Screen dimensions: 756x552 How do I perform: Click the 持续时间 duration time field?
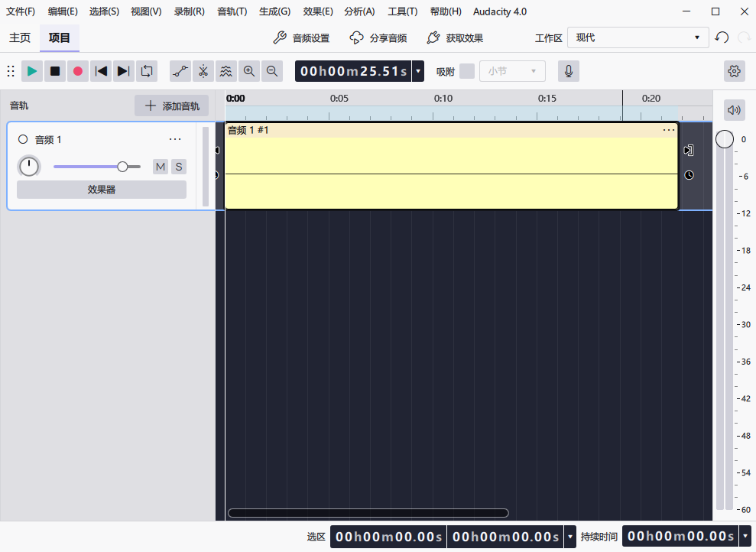[x=680, y=537]
